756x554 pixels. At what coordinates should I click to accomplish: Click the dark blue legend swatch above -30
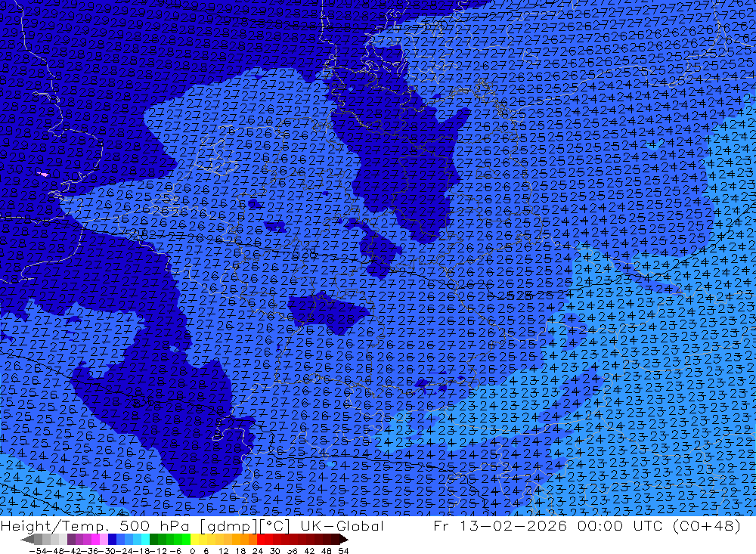(112, 540)
